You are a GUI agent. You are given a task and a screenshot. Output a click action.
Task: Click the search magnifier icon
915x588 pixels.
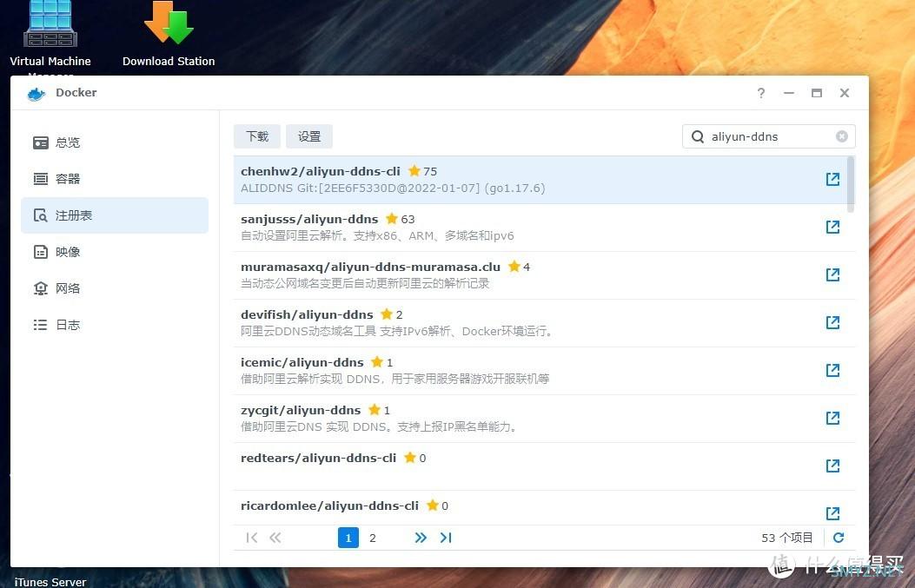[698, 136]
